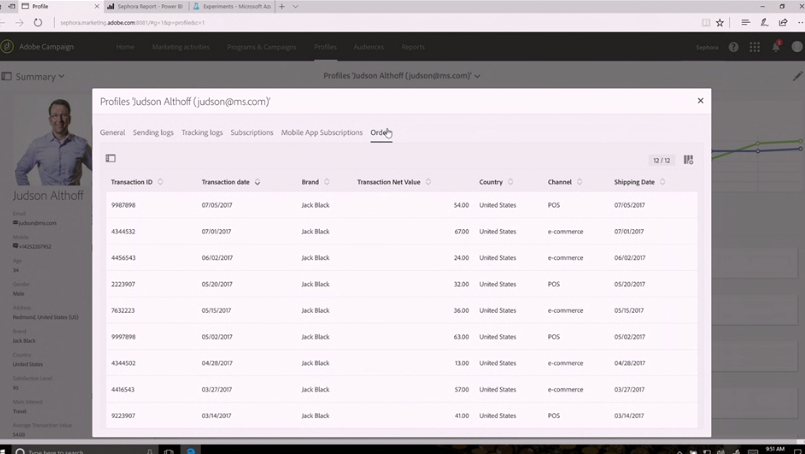
Task: Open the Tracking logs tab
Action: 202,132
